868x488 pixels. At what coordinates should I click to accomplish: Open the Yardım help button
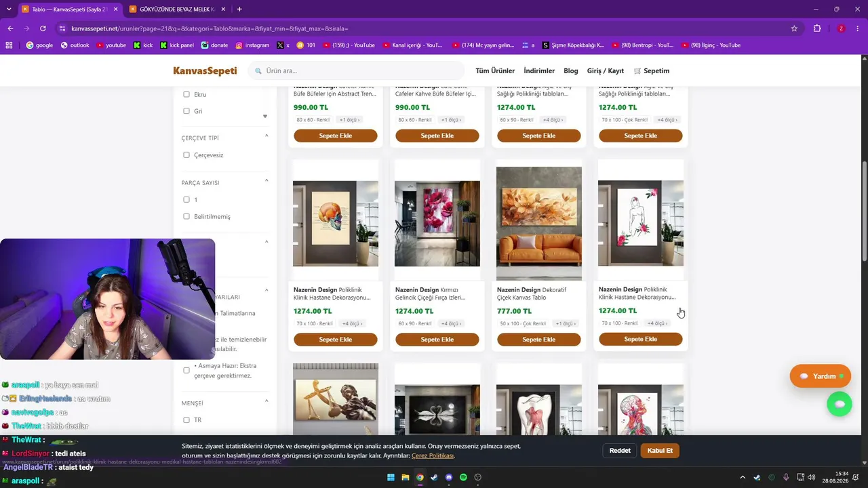click(820, 376)
